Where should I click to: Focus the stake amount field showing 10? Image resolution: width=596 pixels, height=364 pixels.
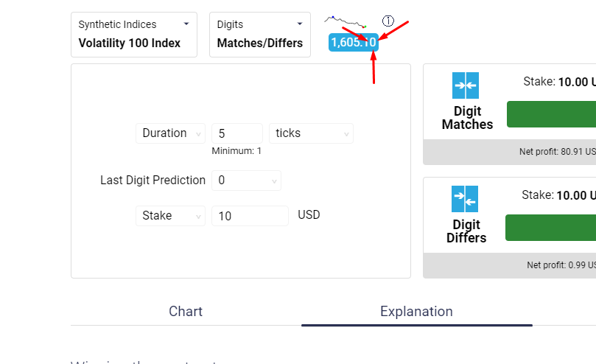click(250, 216)
